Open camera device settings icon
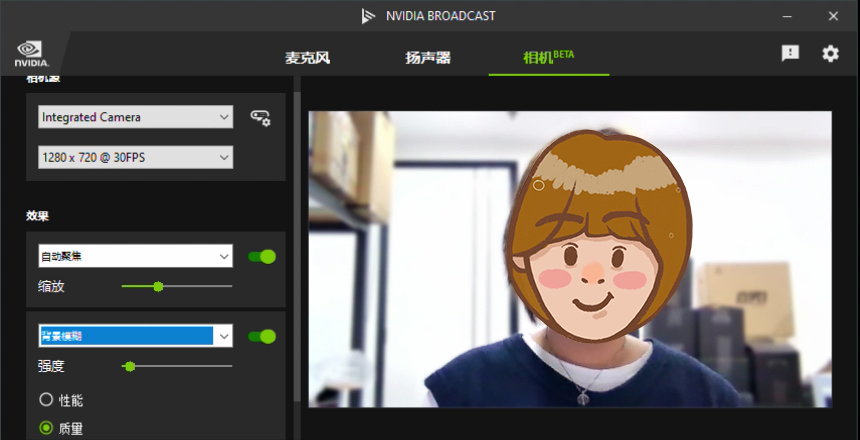860x440 pixels. 261,117
